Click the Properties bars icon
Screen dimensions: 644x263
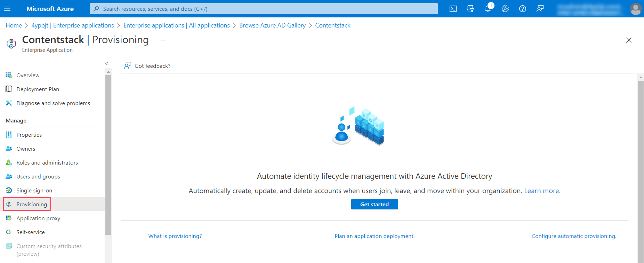pos(9,135)
